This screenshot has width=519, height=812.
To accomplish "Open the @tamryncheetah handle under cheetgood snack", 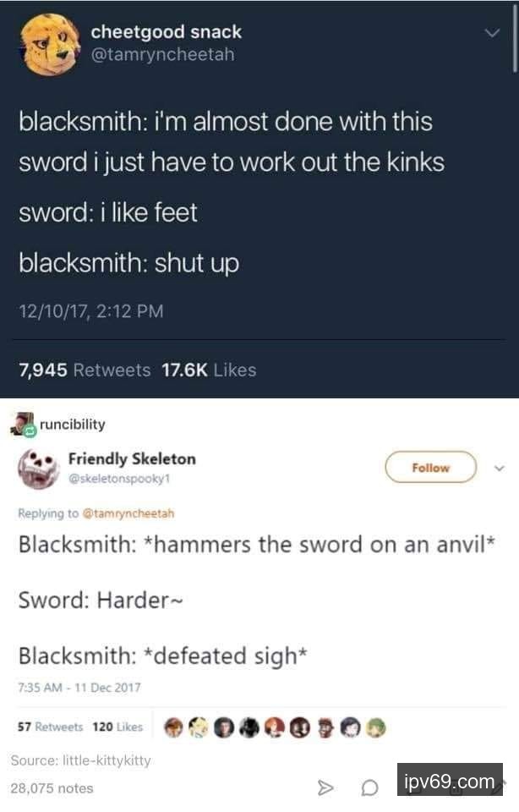I will [162, 54].
